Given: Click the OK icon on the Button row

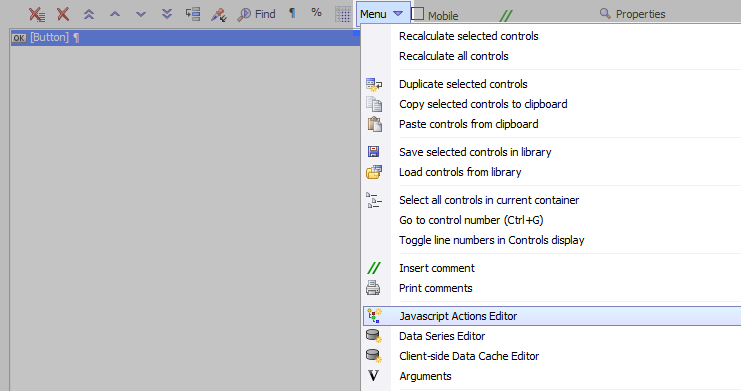Looking at the screenshot, I should click(x=19, y=38).
